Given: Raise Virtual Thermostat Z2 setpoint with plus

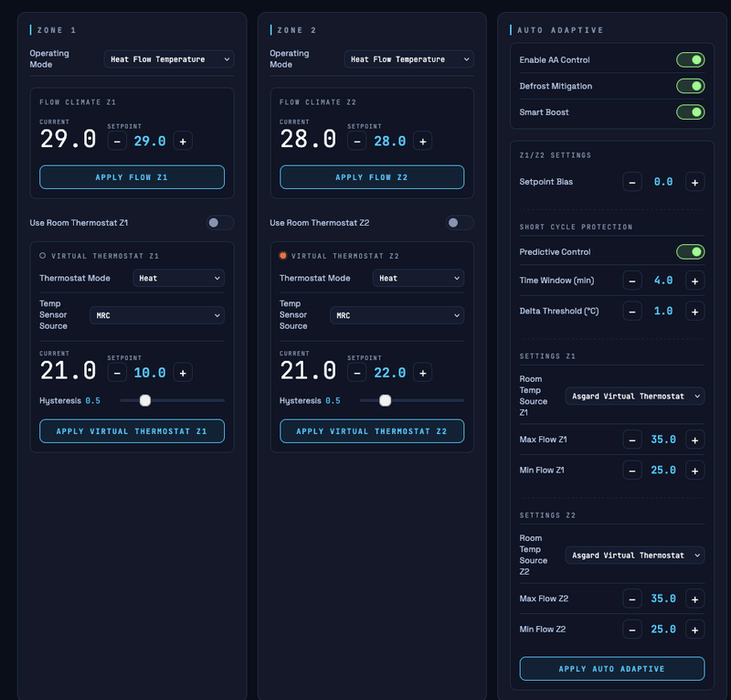Looking at the screenshot, I should (x=423, y=373).
